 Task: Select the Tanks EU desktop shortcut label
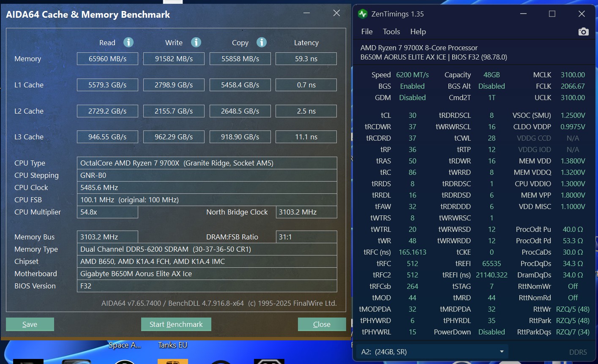pyautogui.click(x=172, y=345)
